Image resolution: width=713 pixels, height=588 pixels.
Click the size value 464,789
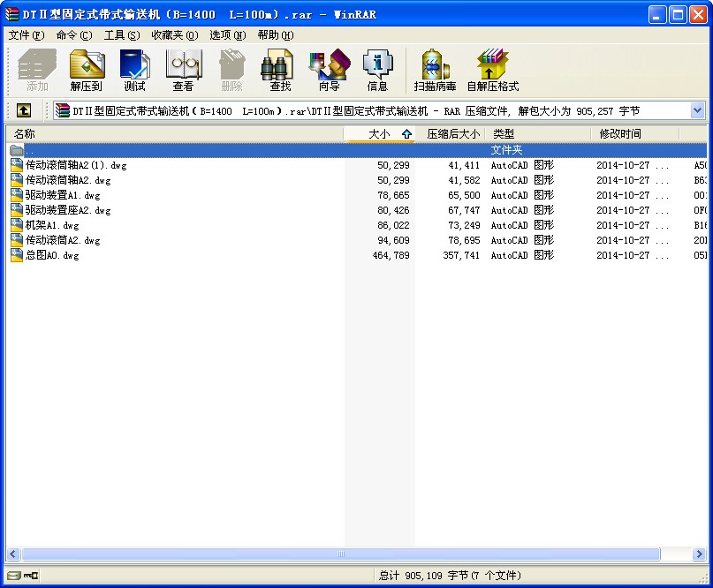pyautogui.click(x=391, y=255)
